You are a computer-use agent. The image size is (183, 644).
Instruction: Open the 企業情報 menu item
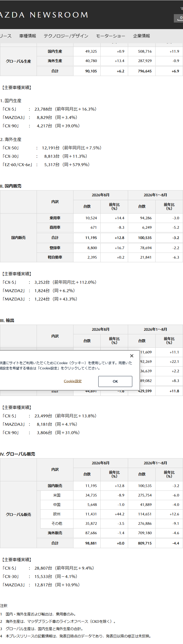click(x=141, y=36)
